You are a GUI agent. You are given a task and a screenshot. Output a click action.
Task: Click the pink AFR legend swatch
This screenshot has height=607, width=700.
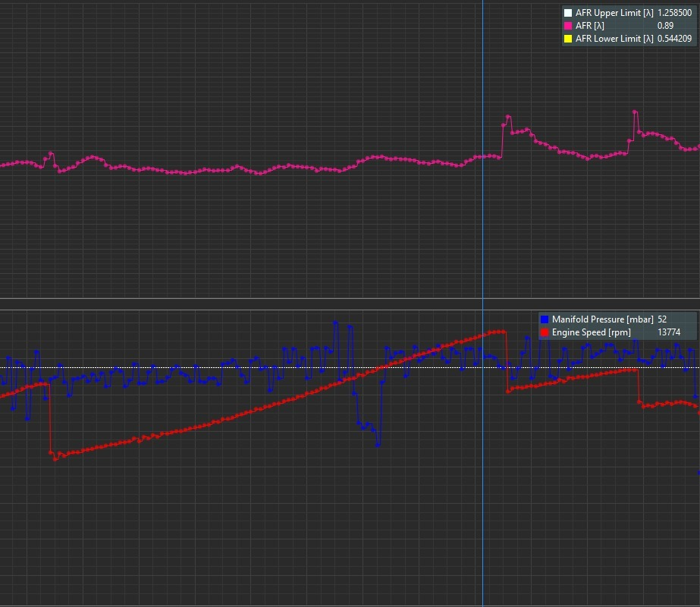568,26
